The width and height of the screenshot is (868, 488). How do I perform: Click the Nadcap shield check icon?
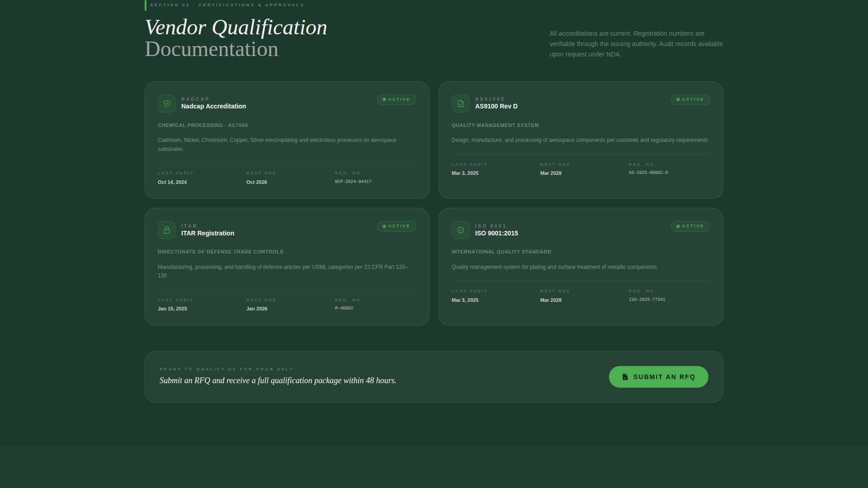[166, 103]
